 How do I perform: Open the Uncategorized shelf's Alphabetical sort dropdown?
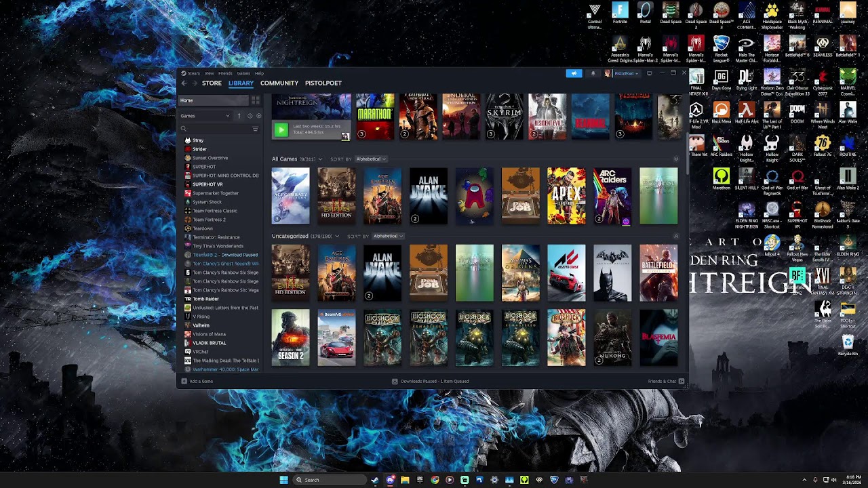[388, 237]
